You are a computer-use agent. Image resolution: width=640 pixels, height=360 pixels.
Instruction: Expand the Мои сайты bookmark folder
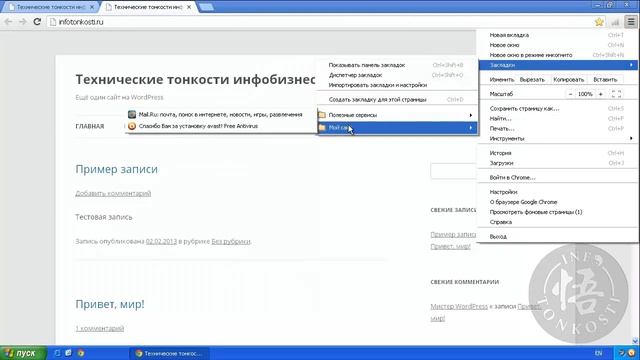click(x=398, y=128)
